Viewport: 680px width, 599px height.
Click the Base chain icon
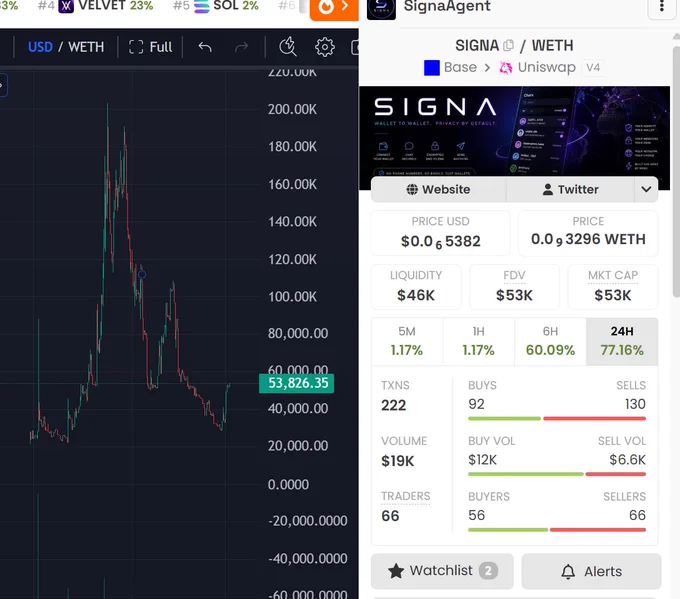[432, 68]
